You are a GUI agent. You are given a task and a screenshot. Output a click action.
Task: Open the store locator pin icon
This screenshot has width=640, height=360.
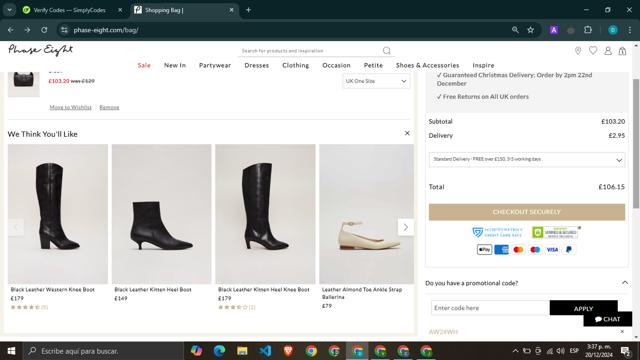click(x=578, y=51)
